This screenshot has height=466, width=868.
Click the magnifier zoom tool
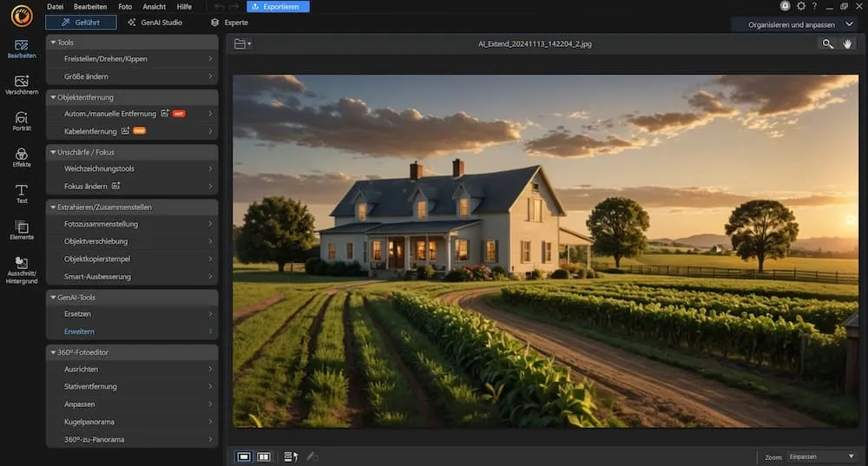coord(827,43)
